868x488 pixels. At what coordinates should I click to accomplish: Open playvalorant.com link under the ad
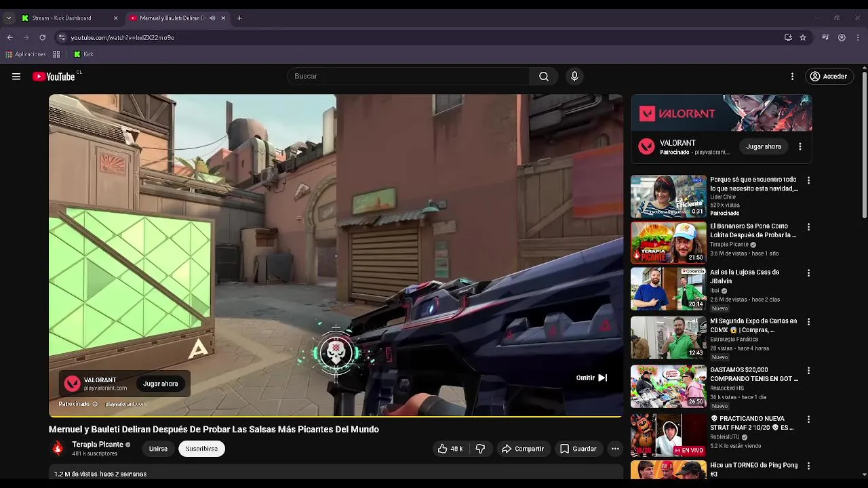pos(126,404)
